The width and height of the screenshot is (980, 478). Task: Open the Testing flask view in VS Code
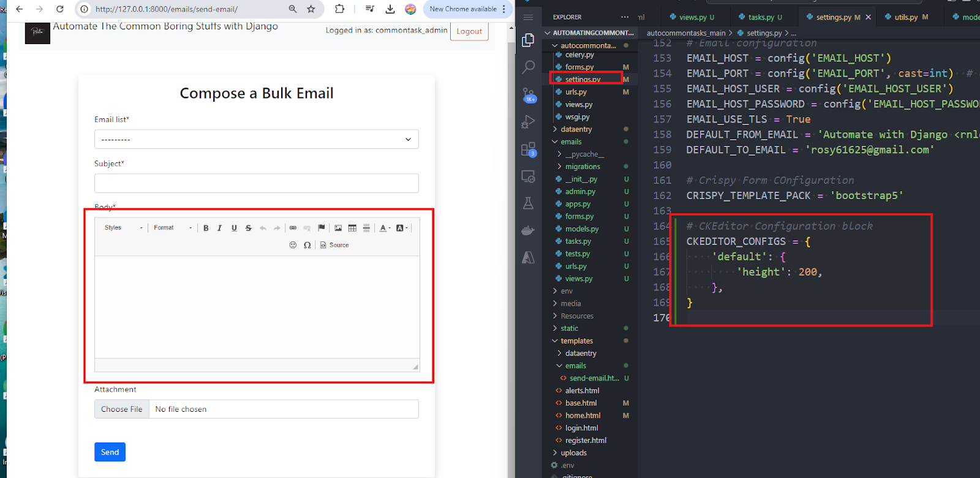(x=528, y=203)
